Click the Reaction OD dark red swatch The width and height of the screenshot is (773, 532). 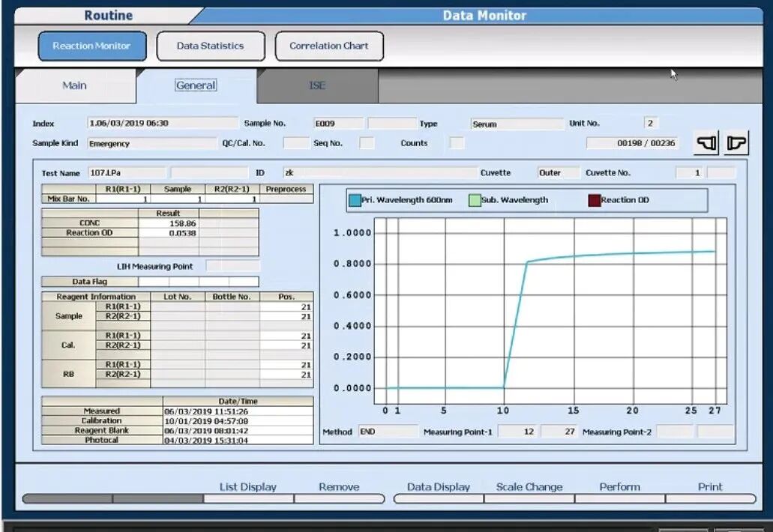point(594,201)
